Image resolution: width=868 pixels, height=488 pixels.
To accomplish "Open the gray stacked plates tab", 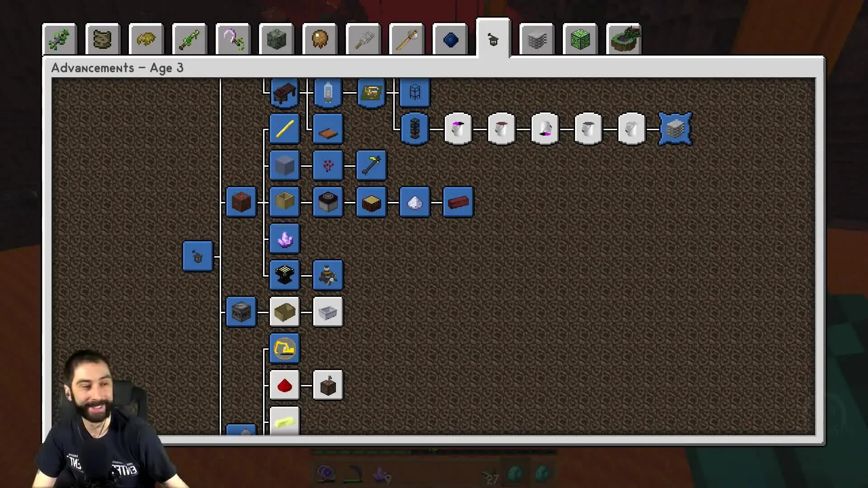I will coord(537,40).
